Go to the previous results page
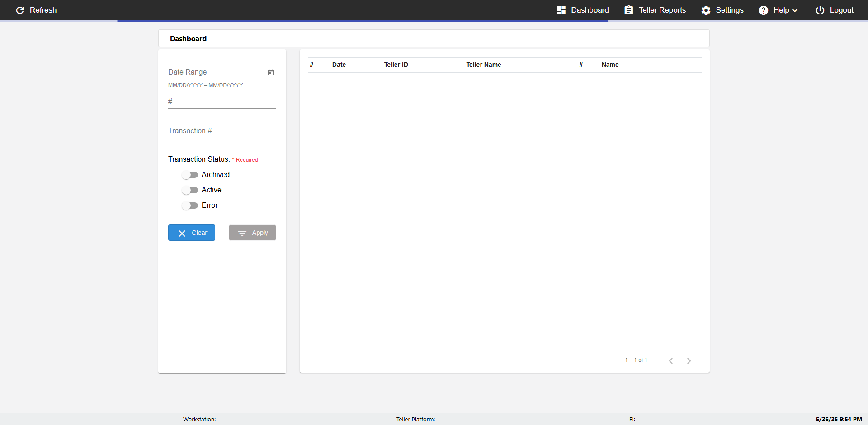This screenshot has width=868, height=425. point(671,360)
